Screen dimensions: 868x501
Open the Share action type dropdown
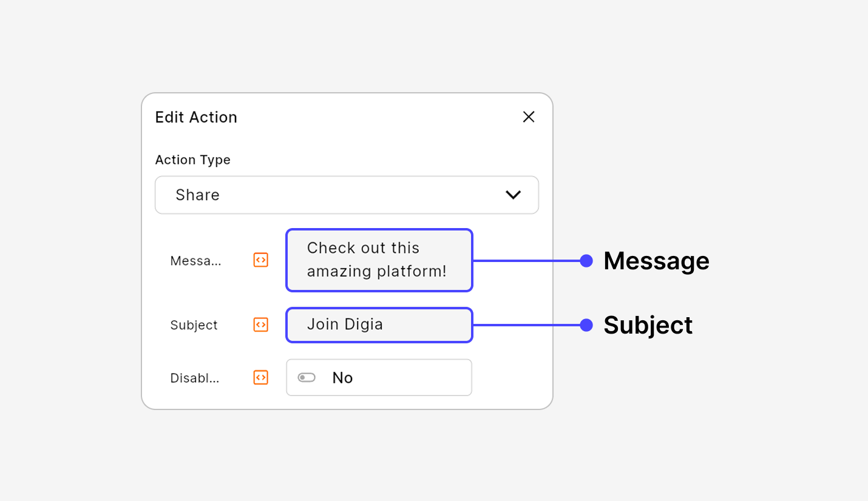coord(346,195)
